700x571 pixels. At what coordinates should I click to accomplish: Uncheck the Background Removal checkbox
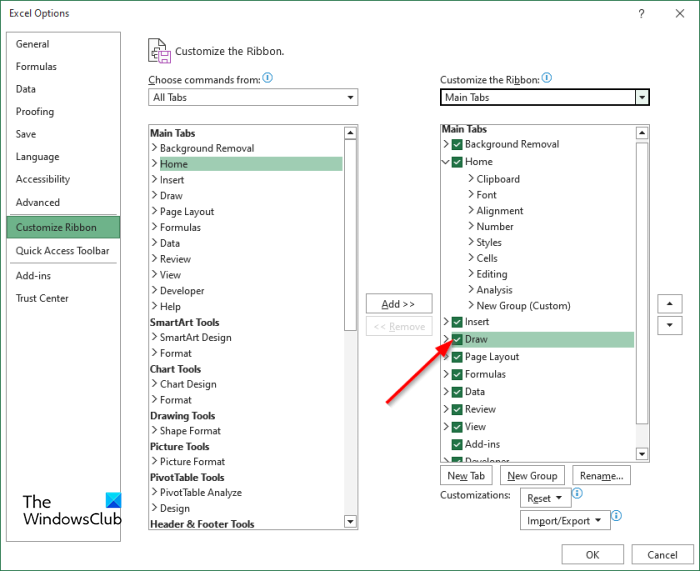pyautogui.click(x=457, y=144)
